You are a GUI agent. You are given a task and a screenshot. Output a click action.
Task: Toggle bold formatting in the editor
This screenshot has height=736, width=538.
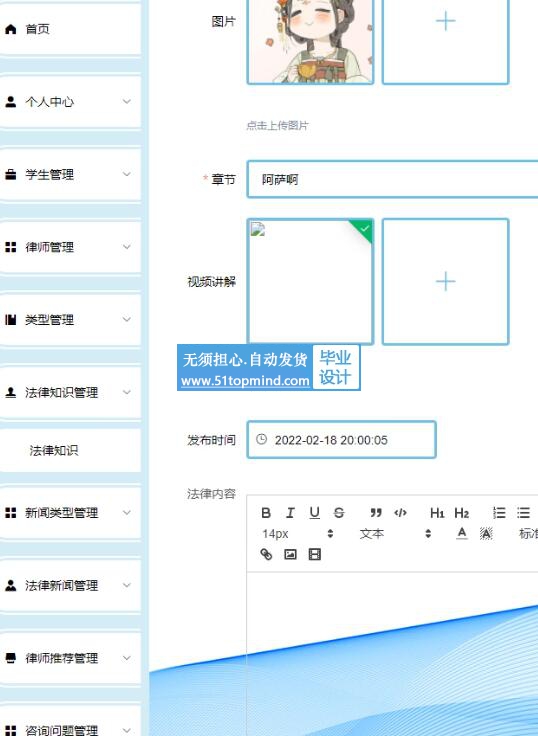click(266, 513)
